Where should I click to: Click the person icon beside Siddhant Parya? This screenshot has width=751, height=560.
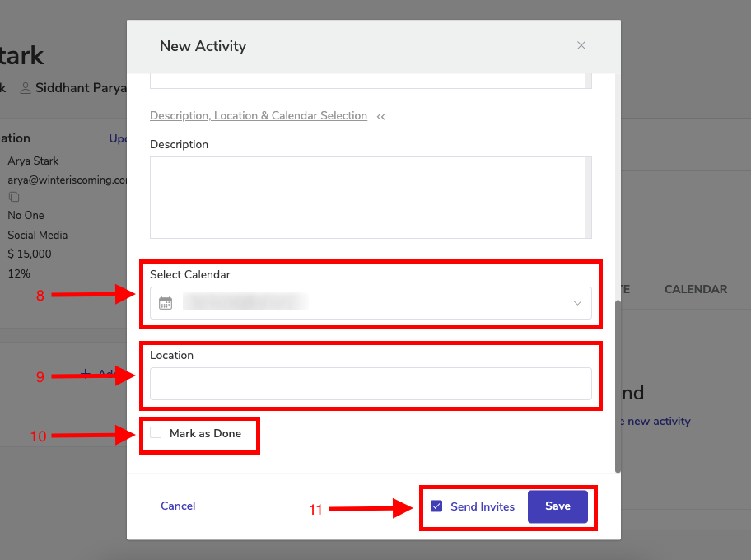tap(26, 87)
